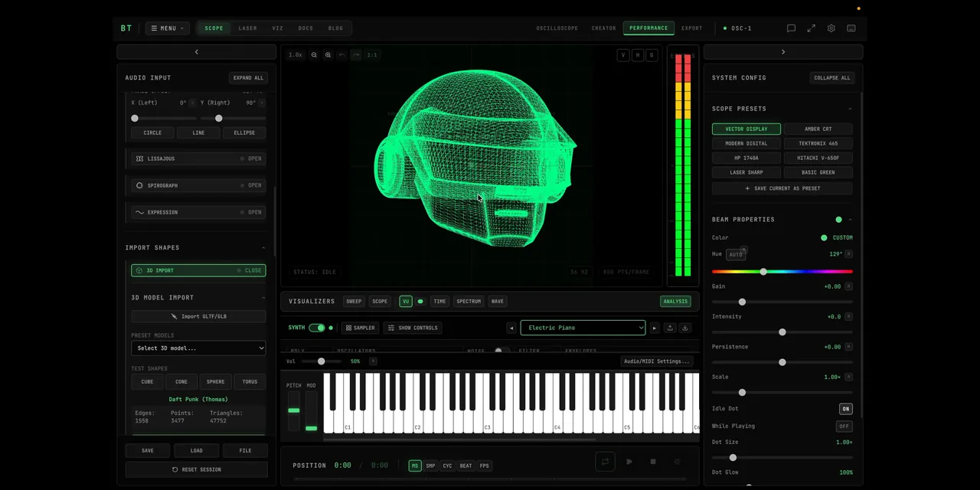The height and width of the screenshot is (490, 980).
Task: Click the upload preset icon
Action: (x=670, y=328)
